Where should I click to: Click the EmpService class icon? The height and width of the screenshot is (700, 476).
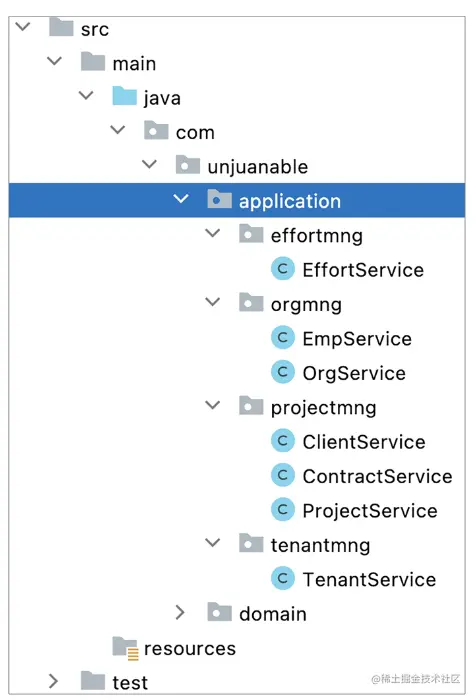[283, 338]
